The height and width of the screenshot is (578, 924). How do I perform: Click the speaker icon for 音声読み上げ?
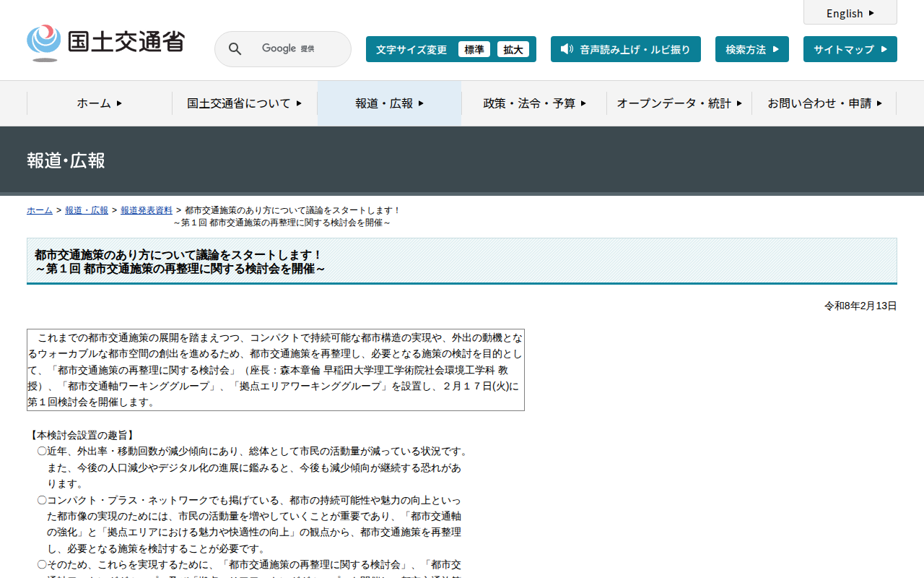[567, 49]
